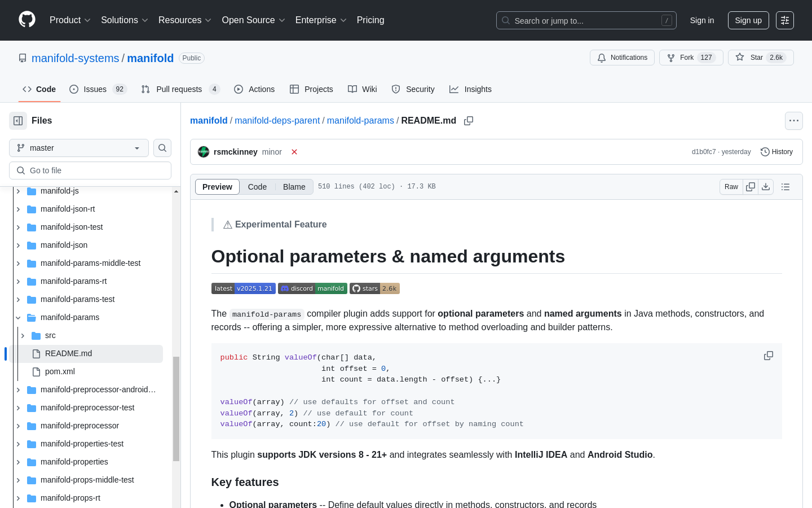Viewport: 812px width, 508px height.
Task: Switch to the Code view
Action: click(257, 187)
